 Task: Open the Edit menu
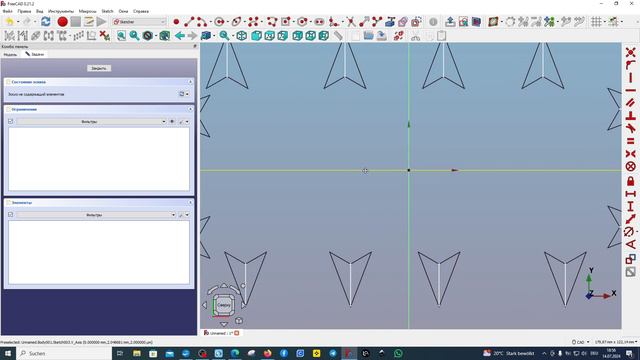coord(24,11)
